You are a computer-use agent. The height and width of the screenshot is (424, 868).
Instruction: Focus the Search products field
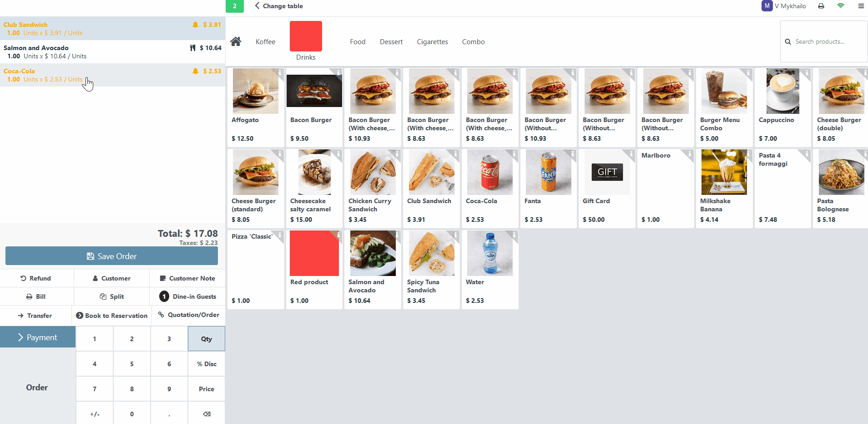pyautogui.click(x=824, y=41)
